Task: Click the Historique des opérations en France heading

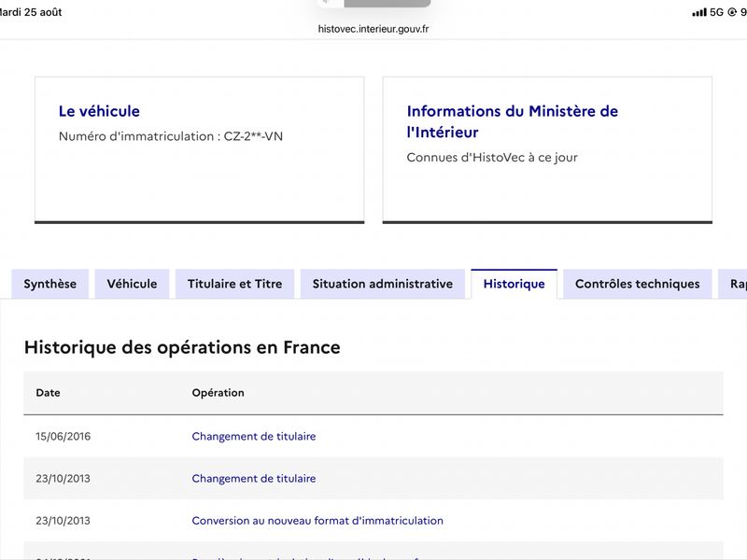Action: (182, 347)
